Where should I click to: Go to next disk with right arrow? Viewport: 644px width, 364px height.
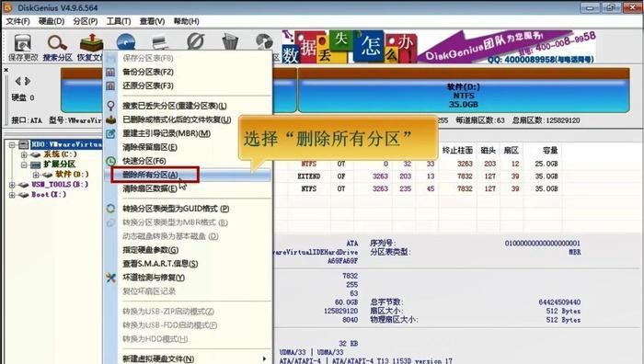(28, 81)
